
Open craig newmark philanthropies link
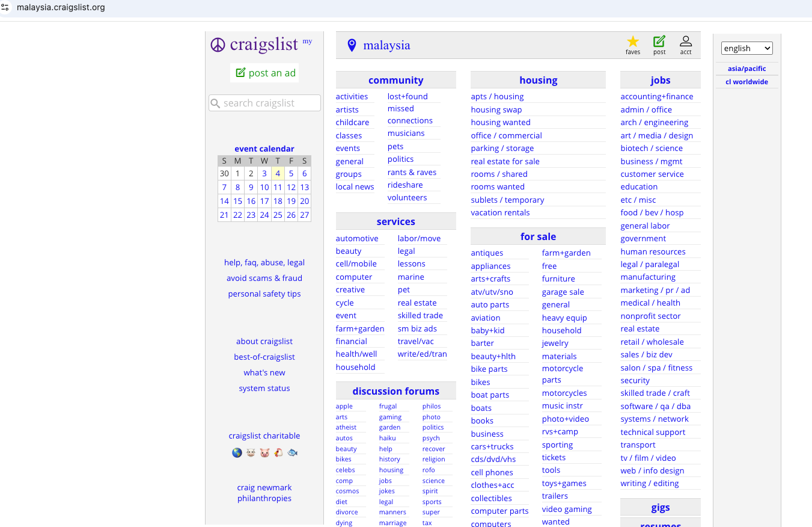(264, 493)
